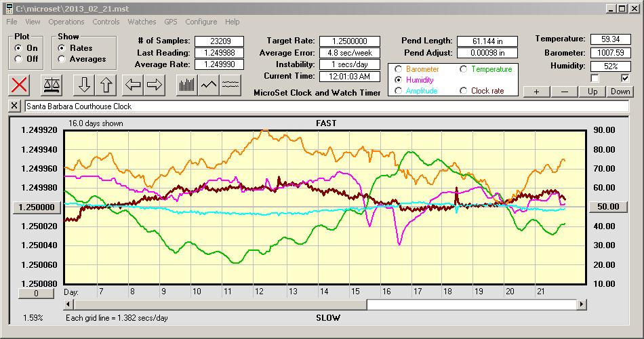
Task: Click the plus (+) button
Action: tap(536, 92)
